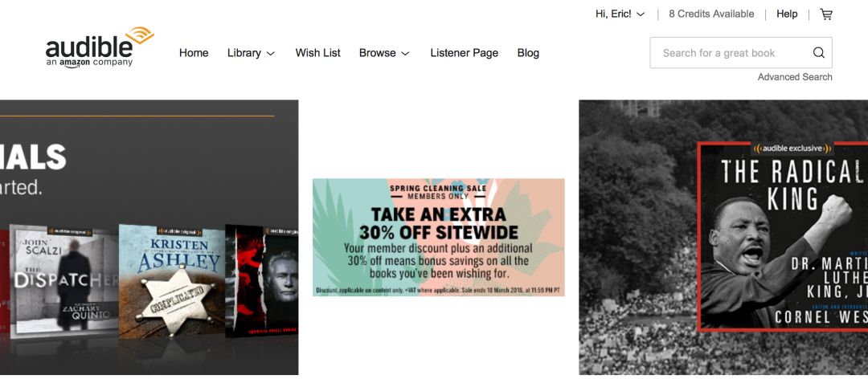Click the search magnifying glass icon
The width and height of the screenshot is (868, 379).
[x=819, y=53]
